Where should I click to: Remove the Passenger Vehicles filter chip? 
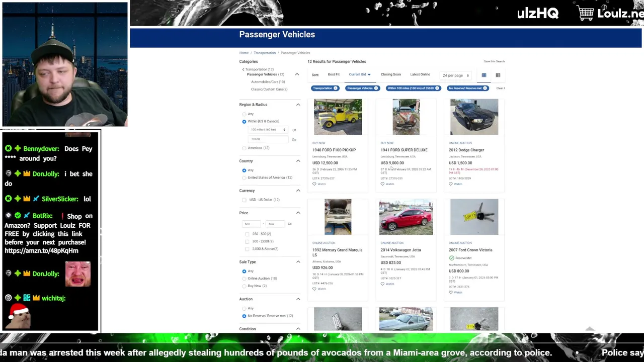[377, 88]
